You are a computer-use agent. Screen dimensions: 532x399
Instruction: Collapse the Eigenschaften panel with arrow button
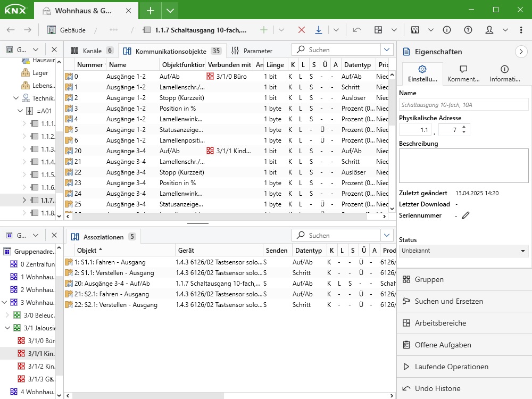click(x=521, y=52)
